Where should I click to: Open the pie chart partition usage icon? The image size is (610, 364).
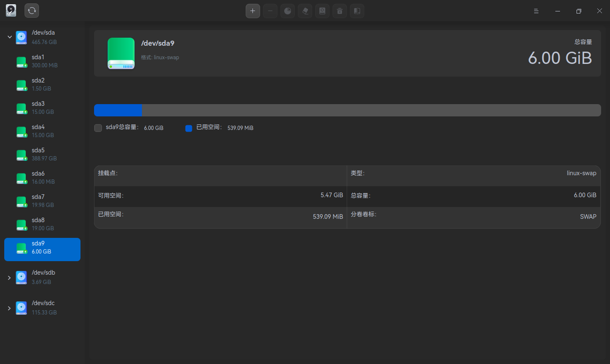tap(288, 11)
